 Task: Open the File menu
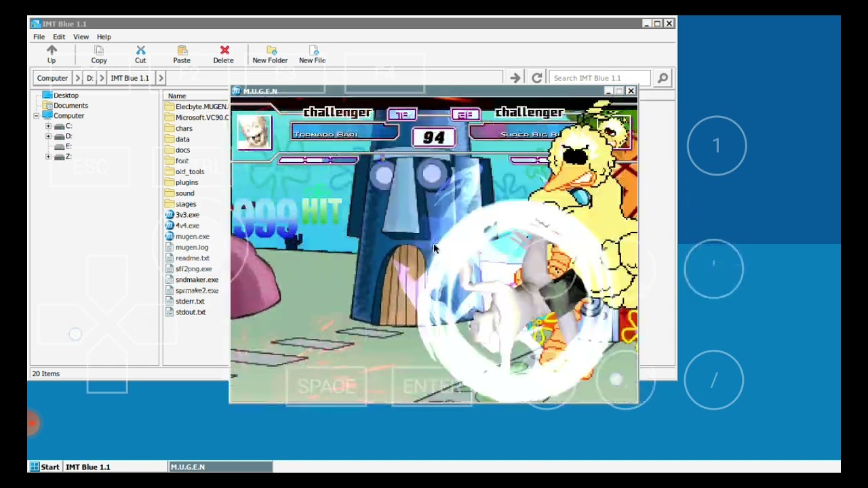click(x=39, y=37)
